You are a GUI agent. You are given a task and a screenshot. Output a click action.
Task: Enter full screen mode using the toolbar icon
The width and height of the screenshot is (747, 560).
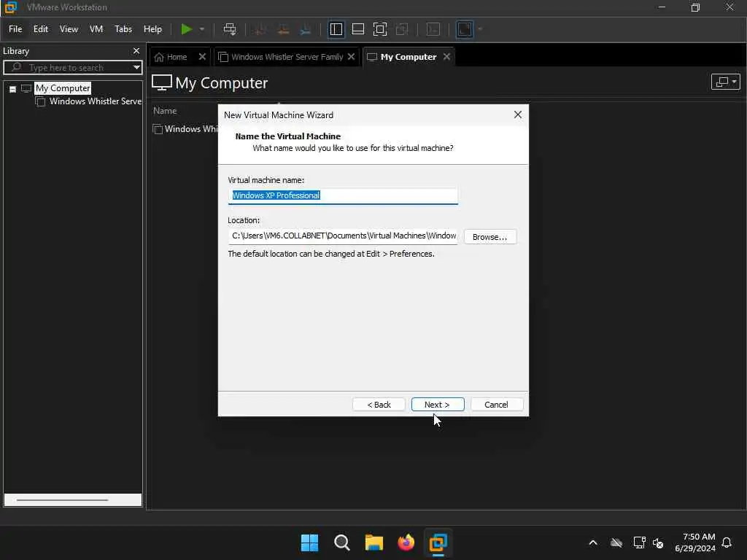click(x=379, y=29)
